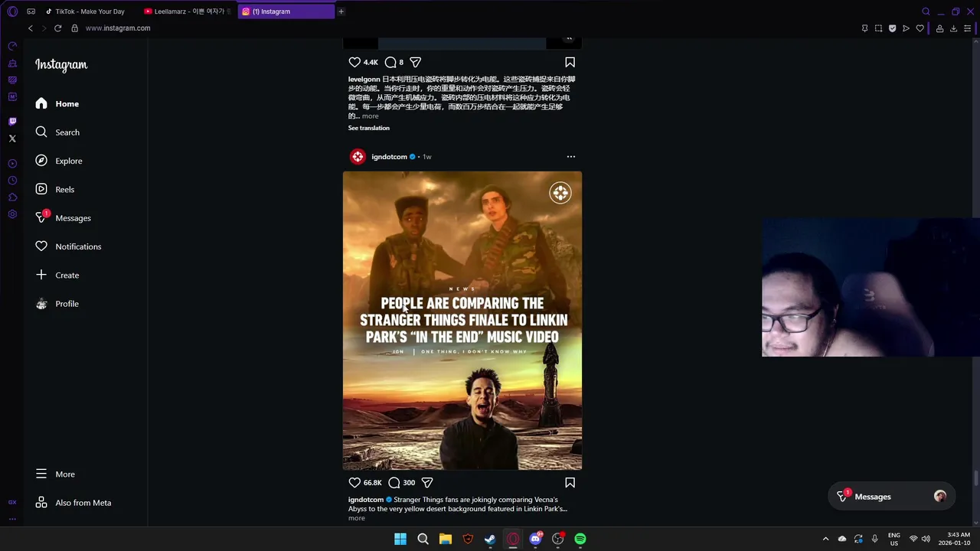980x551 pixels.
Task: Open Spotify from the taskbar
Action: tap(580, 539)
